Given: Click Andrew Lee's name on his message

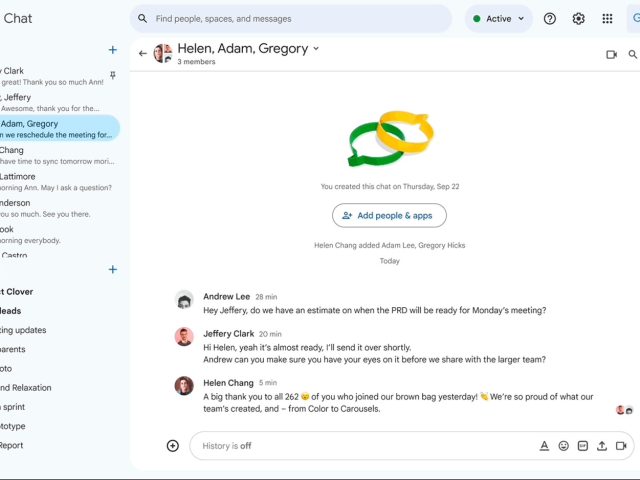Looking at the screenshot, I should (227, 296).
